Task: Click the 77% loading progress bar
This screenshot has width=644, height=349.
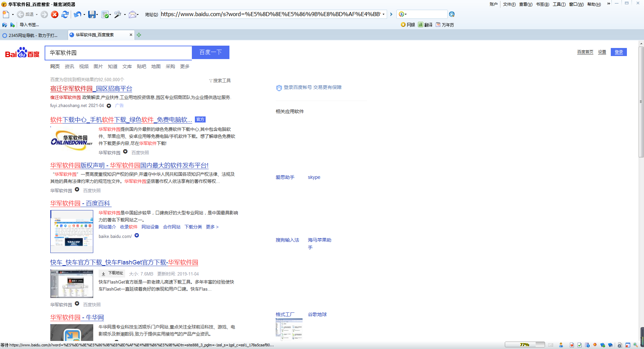Action: [525, 345]
